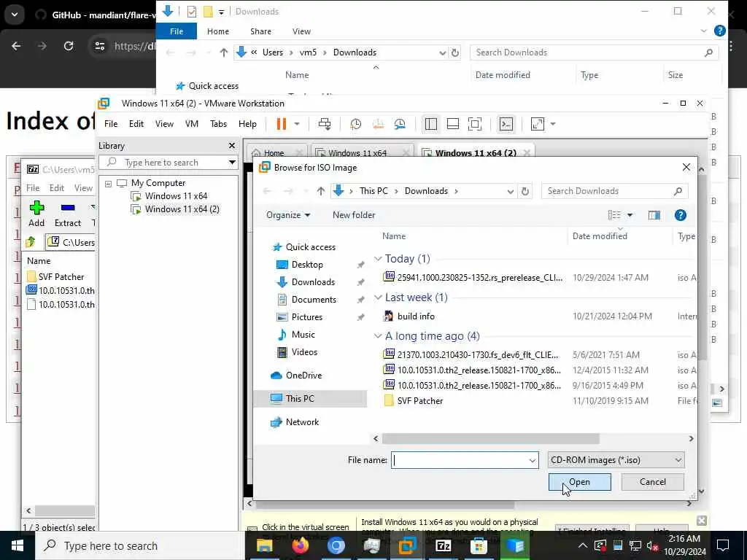This screenshot has width=747, height=560.
Task: Open the VMware Edit menu
Action: (136, 124)
